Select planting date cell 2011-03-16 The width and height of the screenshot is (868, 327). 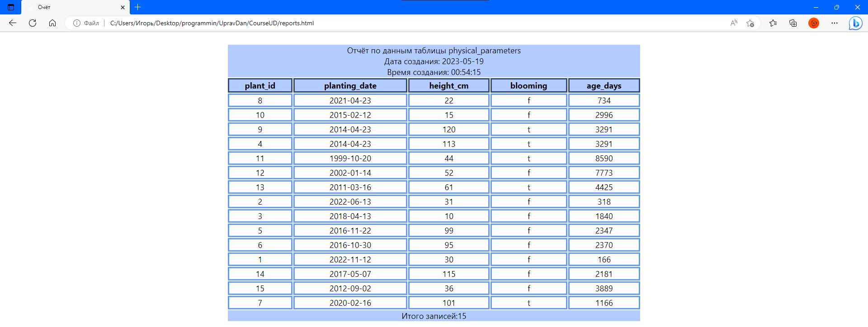pos(350,187)
